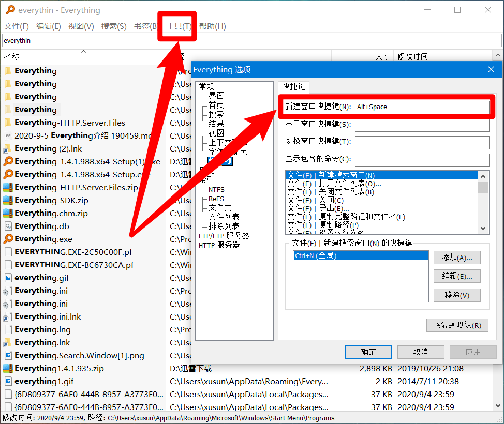The height and width of the screenshot is (424, 504).
Task: Select the HTTP 服务器 tree item
Action: coord(219,245)
